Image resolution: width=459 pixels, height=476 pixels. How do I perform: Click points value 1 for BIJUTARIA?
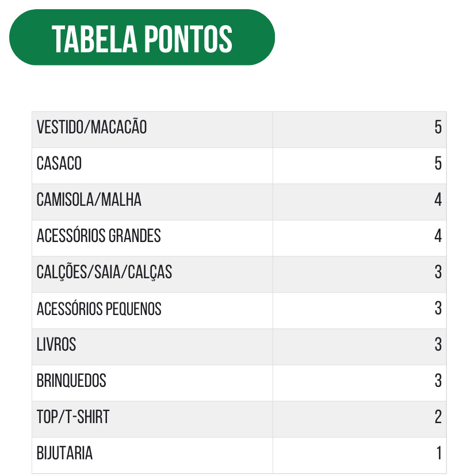[439, 453]
